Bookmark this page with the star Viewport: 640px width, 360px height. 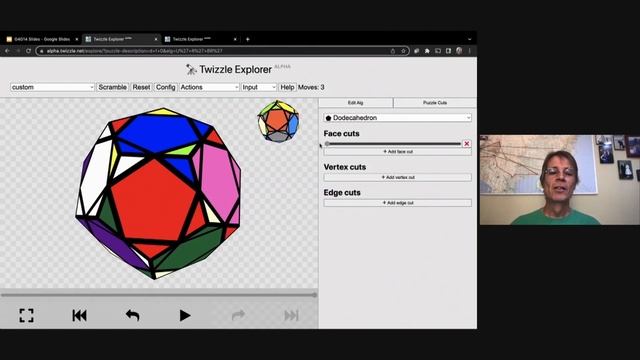(x=403, y=51)
